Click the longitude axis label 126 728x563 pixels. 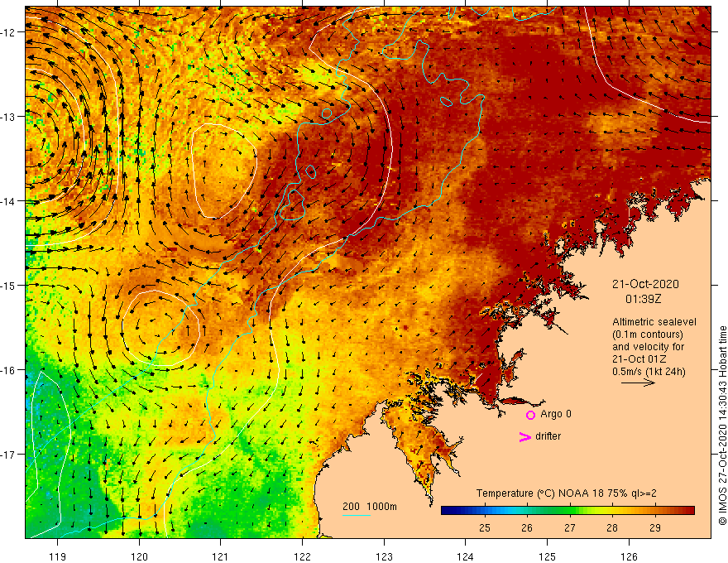click(629, 556)
